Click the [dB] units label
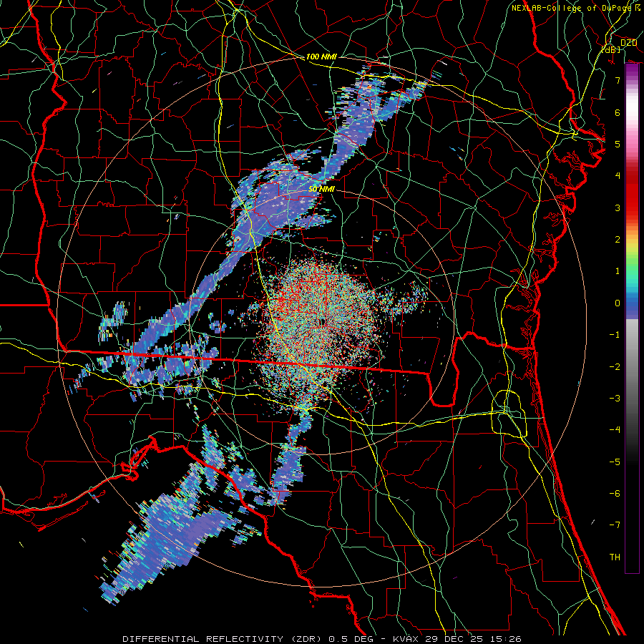Image resolution: width=644 pixels, height=644 pixels. [x=611, y=49]
